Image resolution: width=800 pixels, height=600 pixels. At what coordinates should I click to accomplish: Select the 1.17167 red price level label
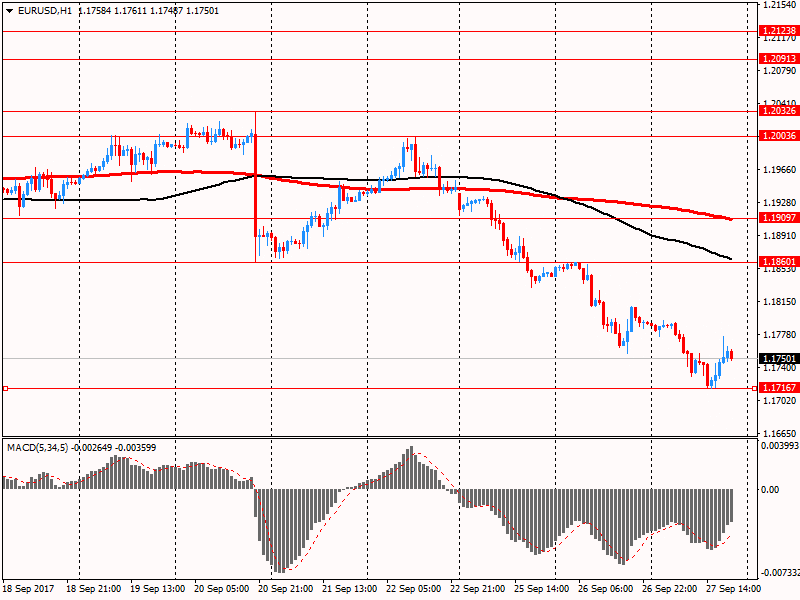779,388
